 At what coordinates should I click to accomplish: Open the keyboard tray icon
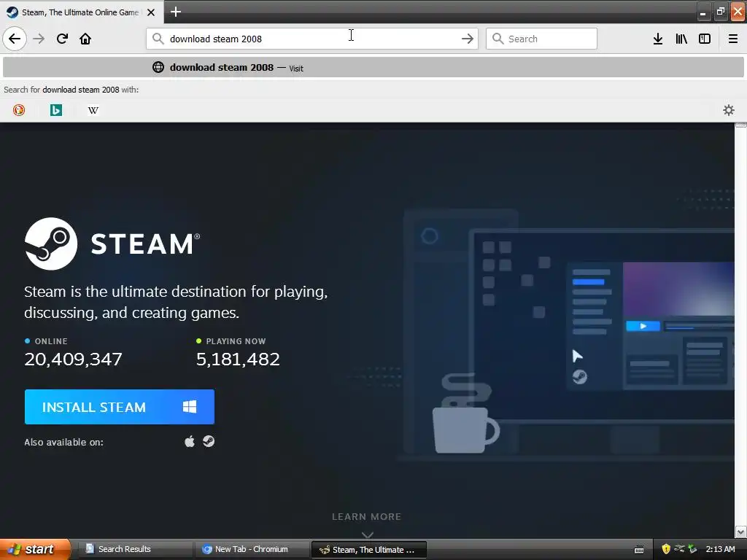point(639,550)
